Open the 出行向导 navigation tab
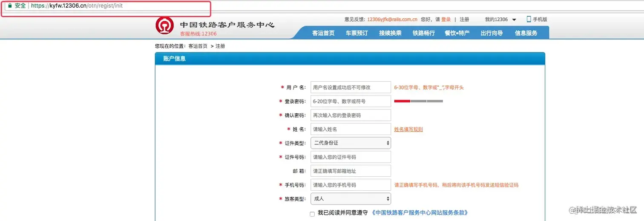The image size is (644, 221). click(492, 33)
